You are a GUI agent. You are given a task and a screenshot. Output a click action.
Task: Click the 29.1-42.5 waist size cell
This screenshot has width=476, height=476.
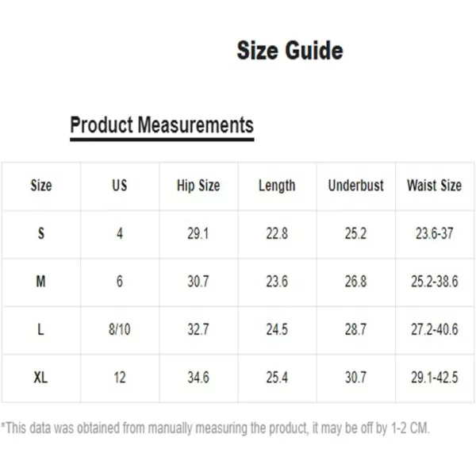coord(435,378)
